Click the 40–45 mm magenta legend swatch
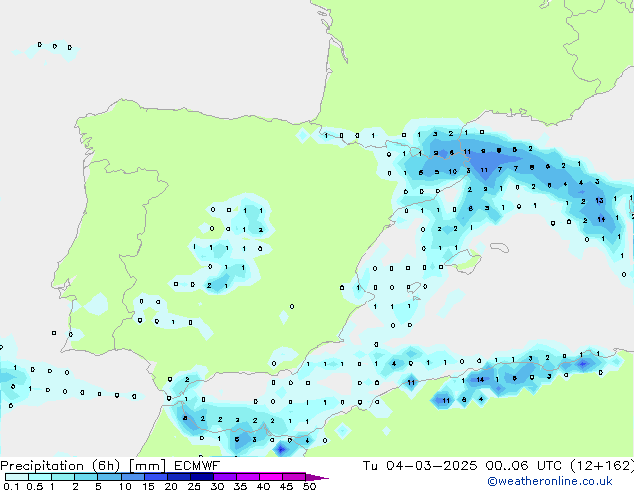 pos(271,477)
